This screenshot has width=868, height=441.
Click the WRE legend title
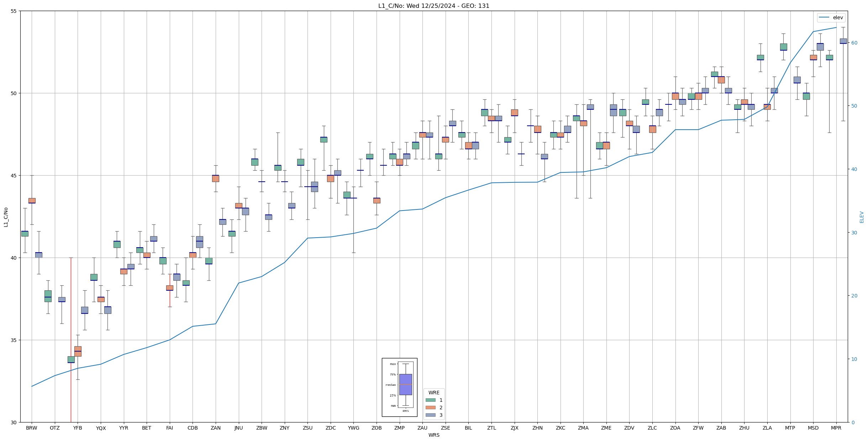tap(434, 393)
